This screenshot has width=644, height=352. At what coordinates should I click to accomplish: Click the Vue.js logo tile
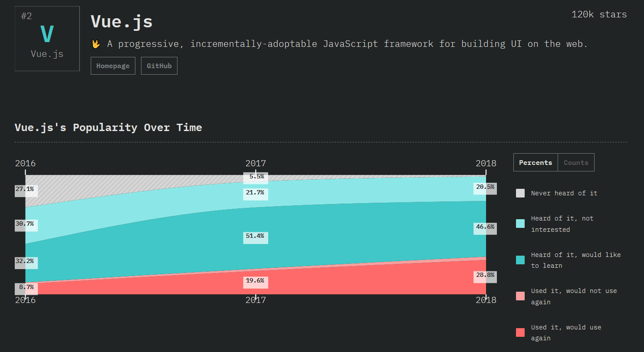click(x=47, y=39)
